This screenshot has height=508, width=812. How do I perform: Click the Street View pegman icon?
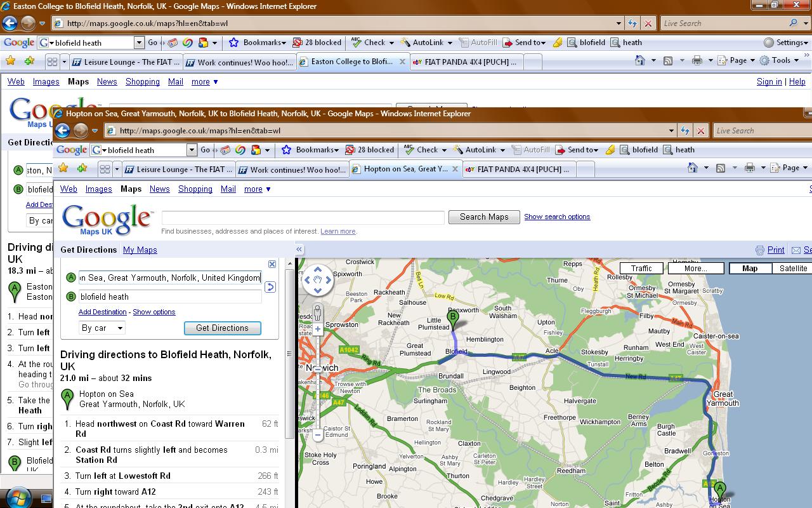pos(318,312)
